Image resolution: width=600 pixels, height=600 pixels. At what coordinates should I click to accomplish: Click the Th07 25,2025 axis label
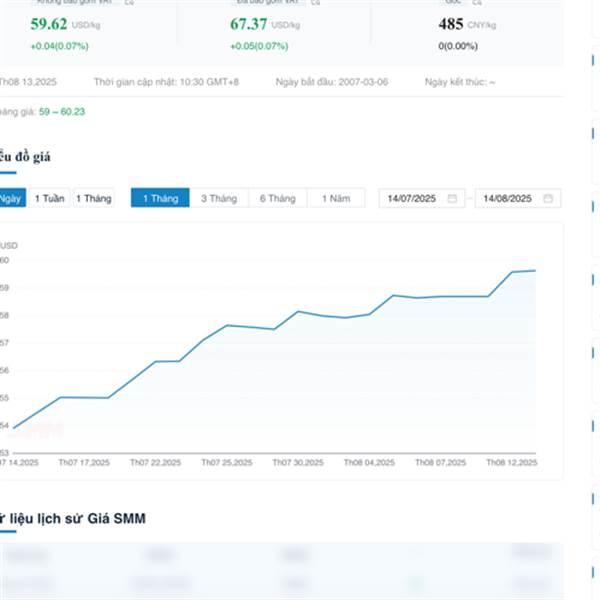227,463
